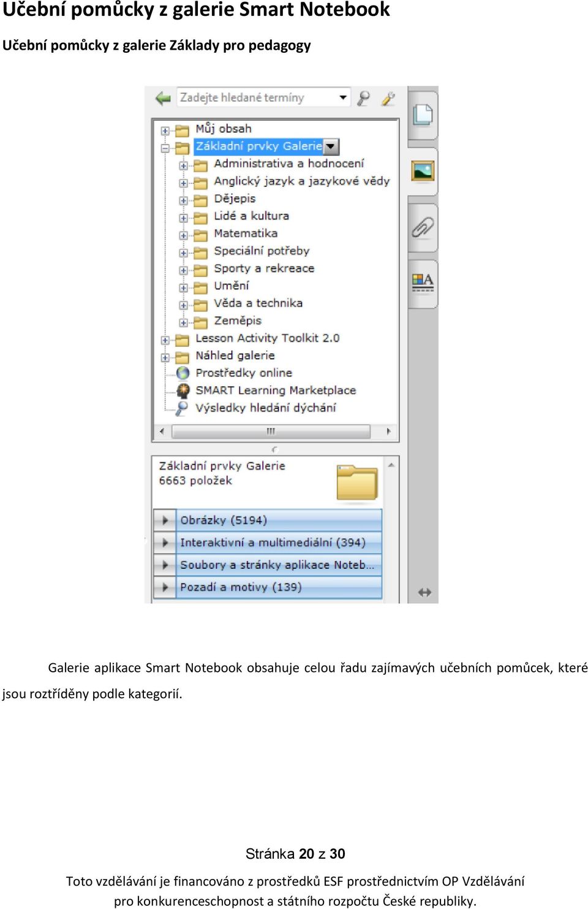
Task: Expand the Lidé a kultura folder
Action: (x=183, y=218)
